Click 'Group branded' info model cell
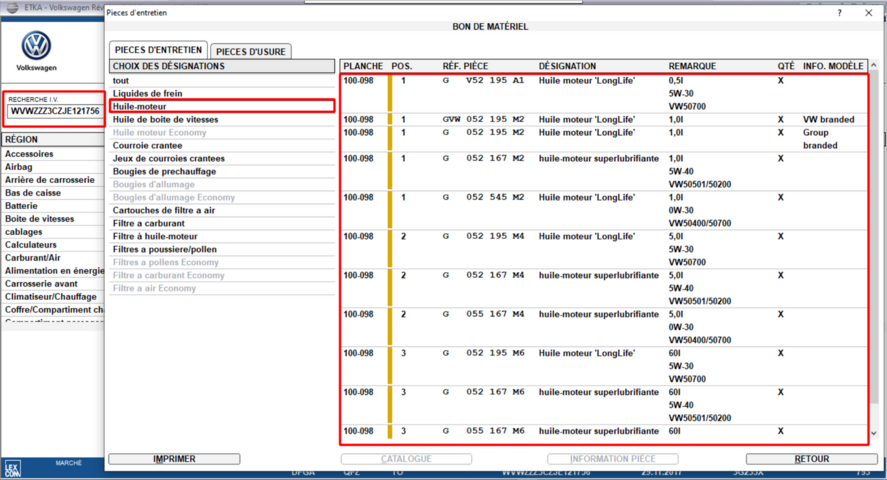The width and height of the screenshot is (887, 480). click(820, 139)
